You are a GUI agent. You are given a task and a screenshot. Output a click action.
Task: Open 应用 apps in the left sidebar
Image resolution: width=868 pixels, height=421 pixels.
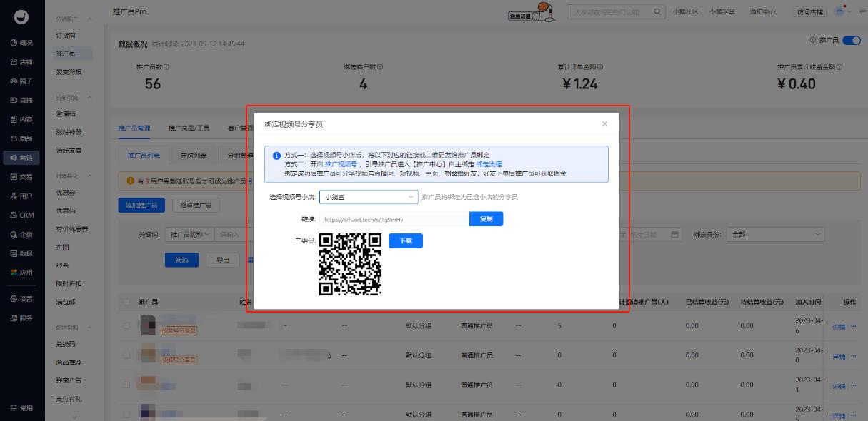point(21,273)
